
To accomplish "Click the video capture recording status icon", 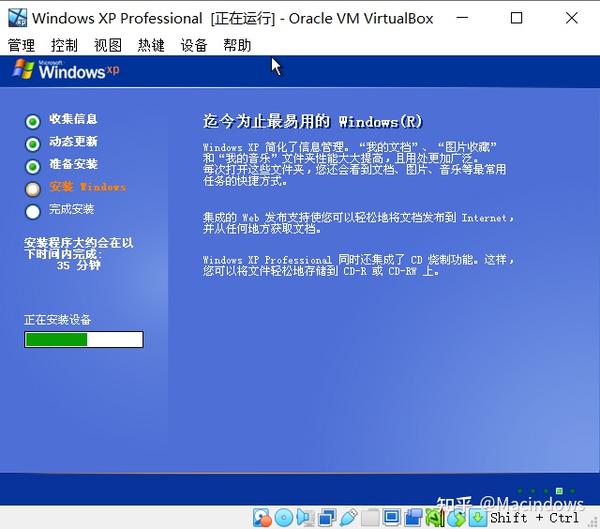I will [413, 518].
